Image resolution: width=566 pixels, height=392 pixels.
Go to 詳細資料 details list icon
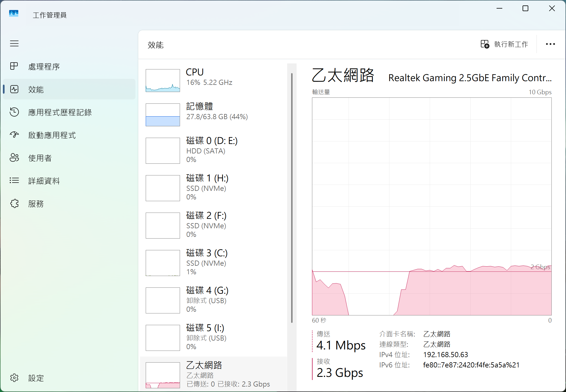pyautogui.click(x=14, y=181)
